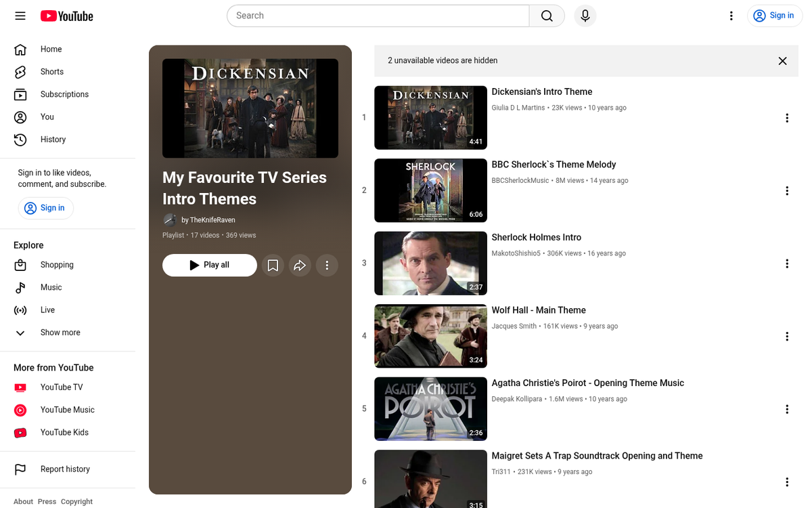Open the BBC Sherlock theme video thumbnail
The image size is (812, 508).
(430, 190)
